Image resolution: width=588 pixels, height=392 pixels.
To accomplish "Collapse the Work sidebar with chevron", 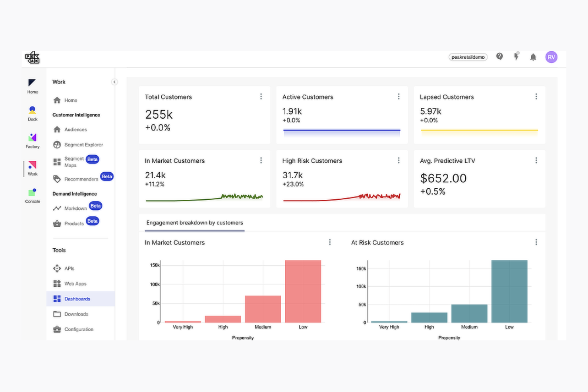I will point(114,82).
